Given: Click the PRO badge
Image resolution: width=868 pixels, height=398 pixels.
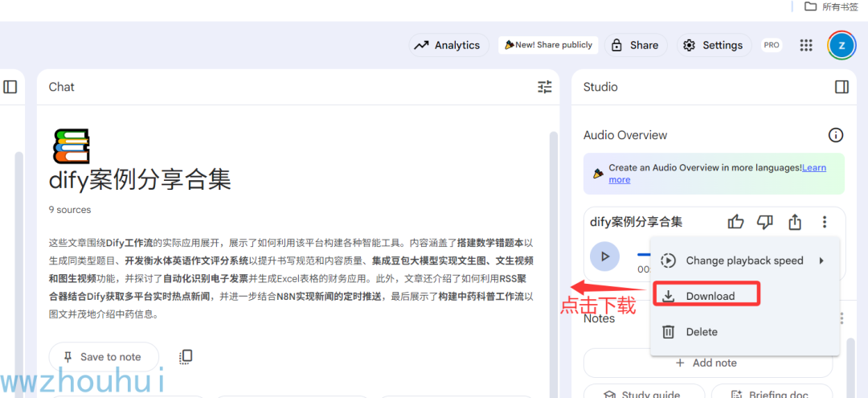Looking at the screenshot, I should pyautogui.click(x=772, y=45).
